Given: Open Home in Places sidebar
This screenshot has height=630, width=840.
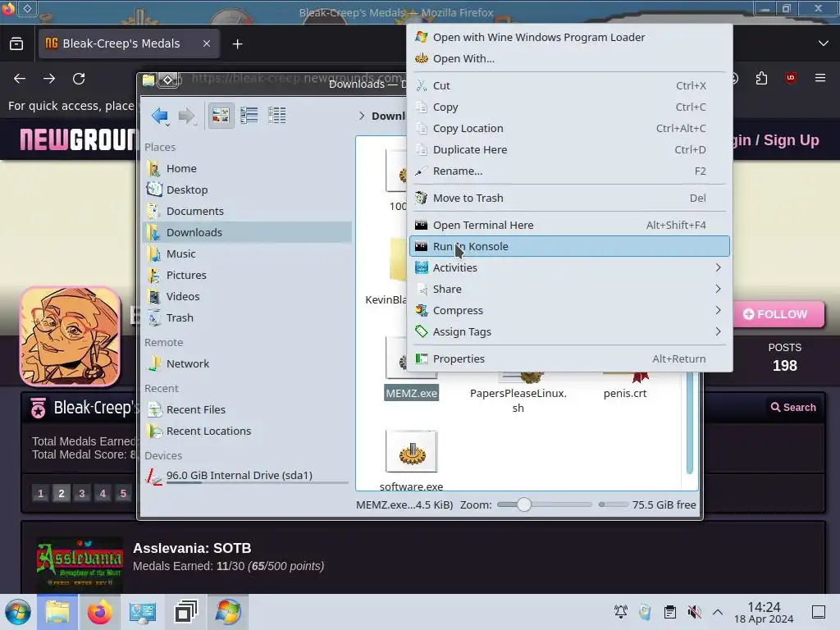Looking at the screenshot, I should [x=248, y=168].
